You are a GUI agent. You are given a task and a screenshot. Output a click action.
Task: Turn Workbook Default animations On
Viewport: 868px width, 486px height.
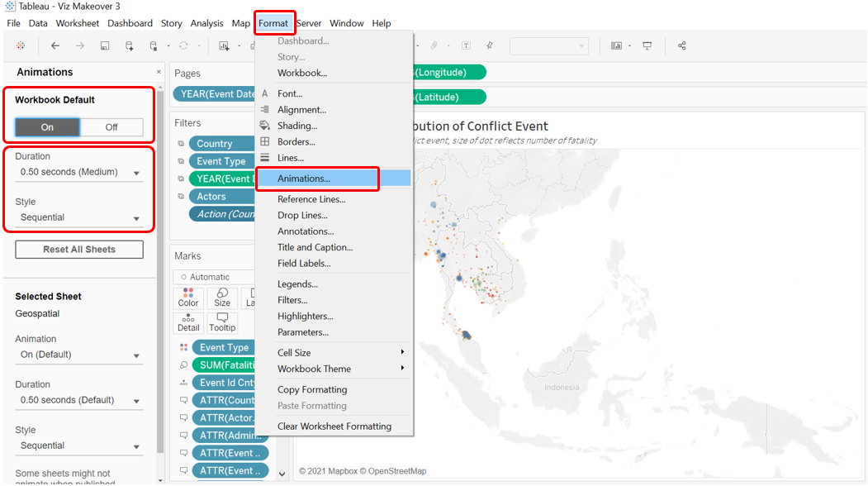pos(47,127)
